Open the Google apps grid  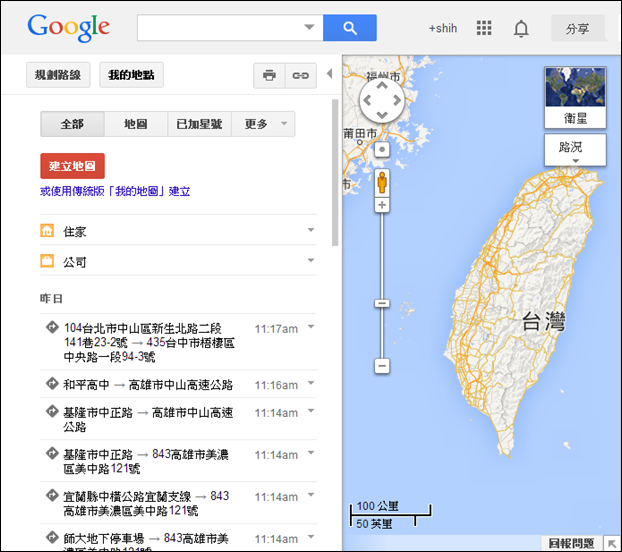[484, 28]
